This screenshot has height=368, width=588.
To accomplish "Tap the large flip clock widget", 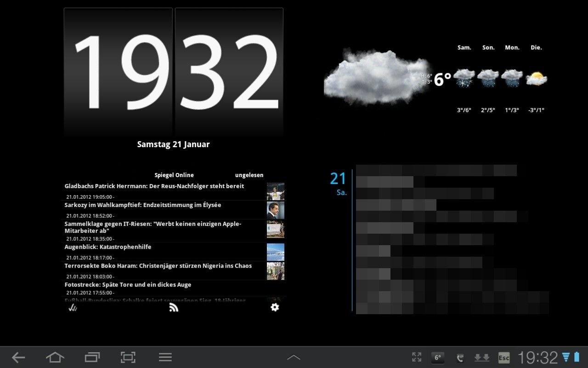I will tap(174, 72).
